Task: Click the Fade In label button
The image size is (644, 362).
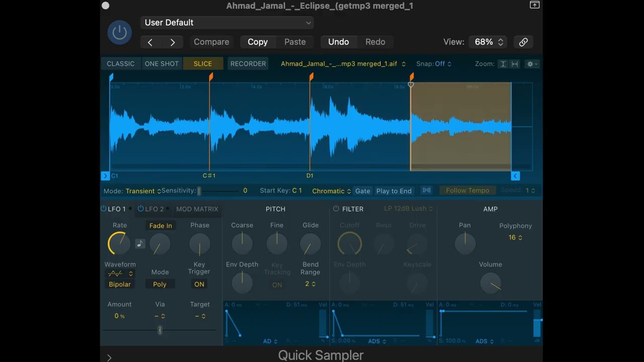Action: [160, 226]
